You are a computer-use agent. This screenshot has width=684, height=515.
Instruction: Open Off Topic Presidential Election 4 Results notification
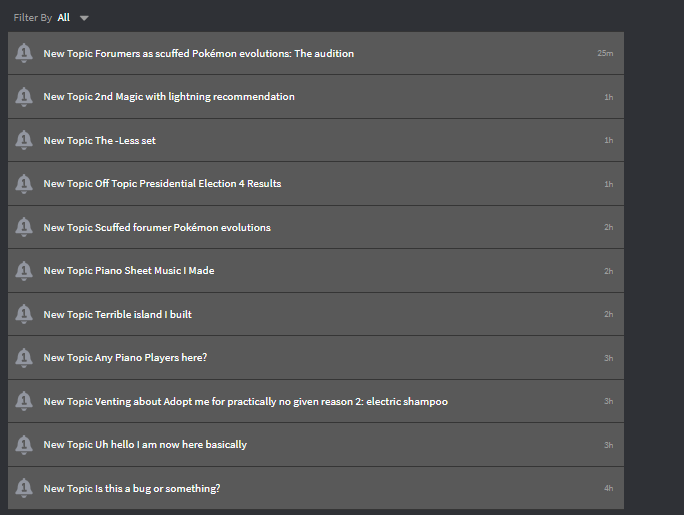[316, 184]
